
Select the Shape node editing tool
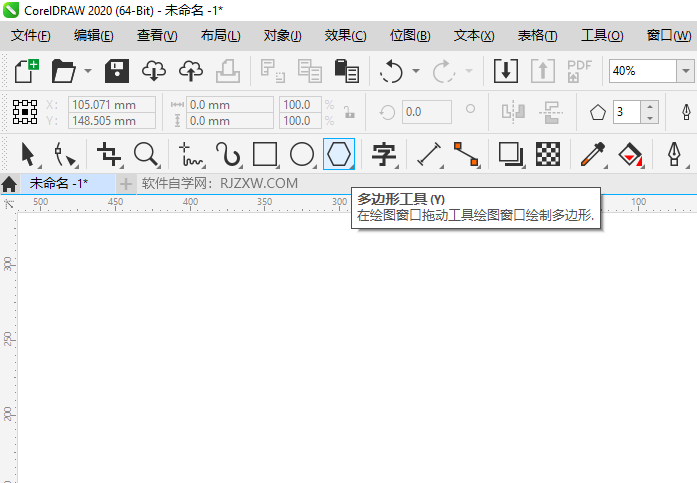[x=65, y=154]
